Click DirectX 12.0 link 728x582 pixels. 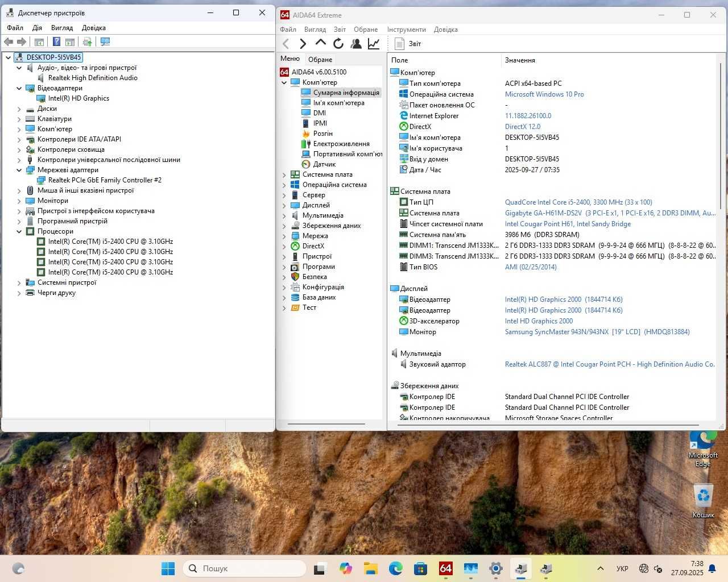point(523,127)
